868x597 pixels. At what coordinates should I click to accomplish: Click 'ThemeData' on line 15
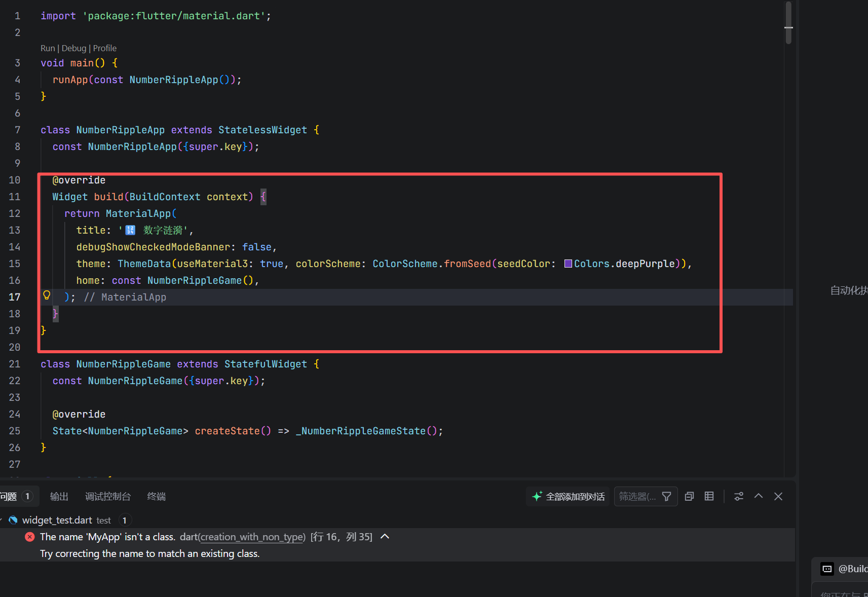[144, 264]
